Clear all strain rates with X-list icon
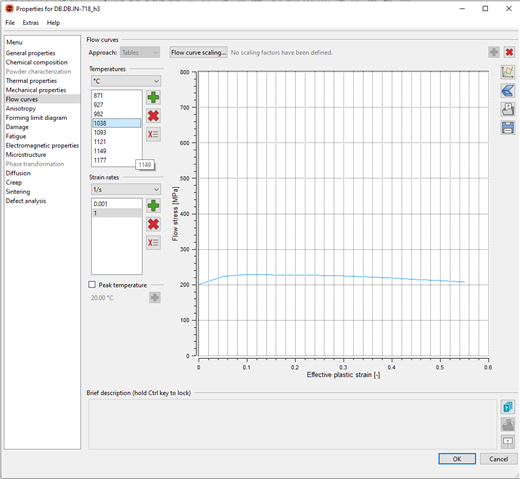The width and height of the screenshot is (520, 479). (153, 243)
